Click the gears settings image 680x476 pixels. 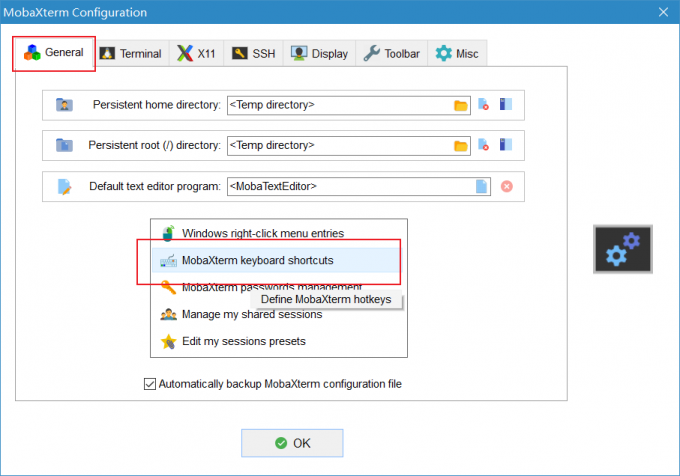click(x=623, y=249)
